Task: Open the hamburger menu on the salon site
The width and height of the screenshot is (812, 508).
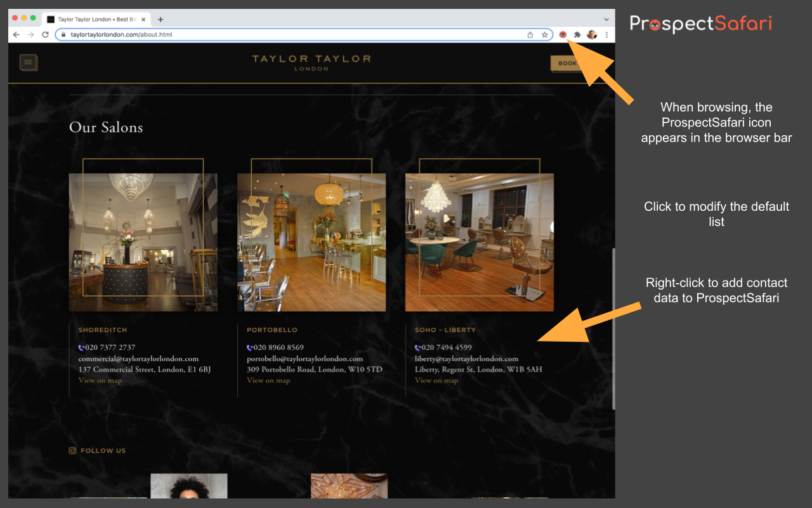Action: point(29,62)
